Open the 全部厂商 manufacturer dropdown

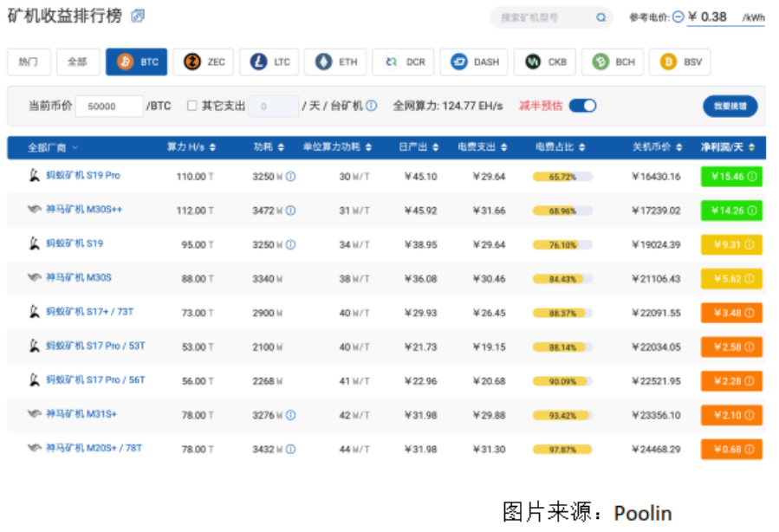[x=53, y=147]
